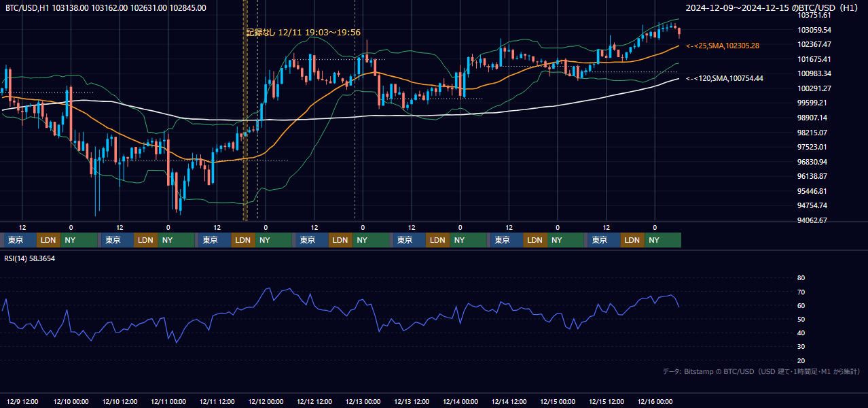Click RSI axis level 30

[x=801, y=347]
